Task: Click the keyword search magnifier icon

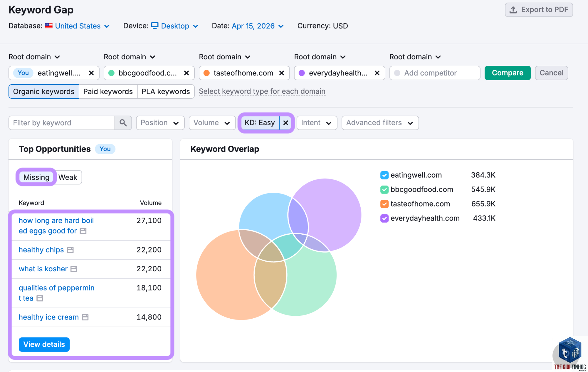Action: (x=123, y=123)
